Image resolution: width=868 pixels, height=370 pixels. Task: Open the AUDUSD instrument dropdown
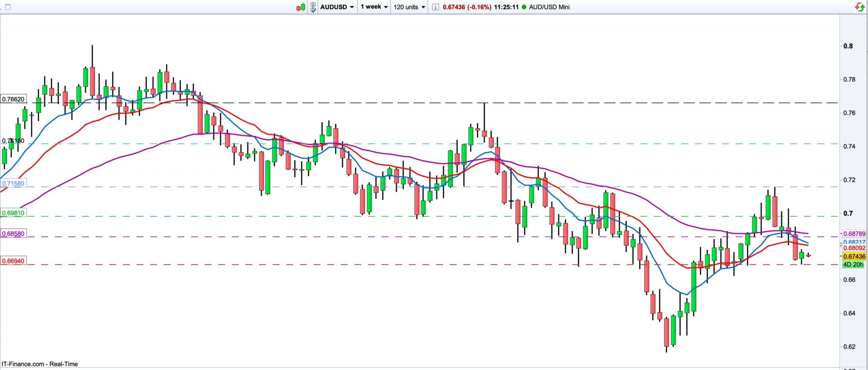[337, 7]
